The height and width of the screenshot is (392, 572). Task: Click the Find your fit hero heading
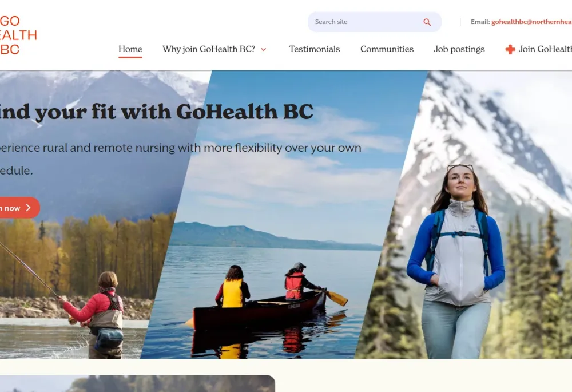click(x=156, y=112)
